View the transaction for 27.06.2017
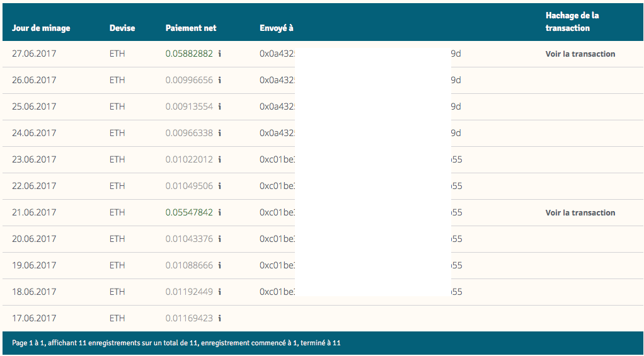 tap(580, 54)
